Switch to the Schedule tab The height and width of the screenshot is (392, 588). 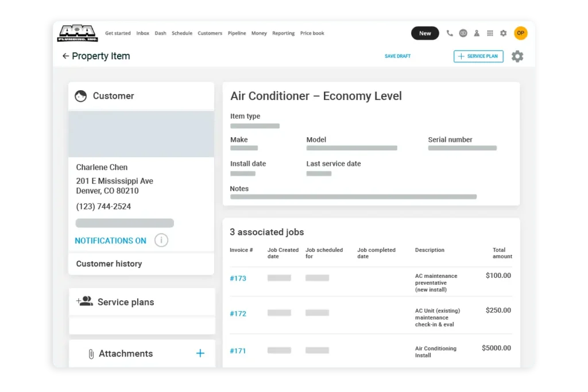pyautogui.click(x=182, y=33)
